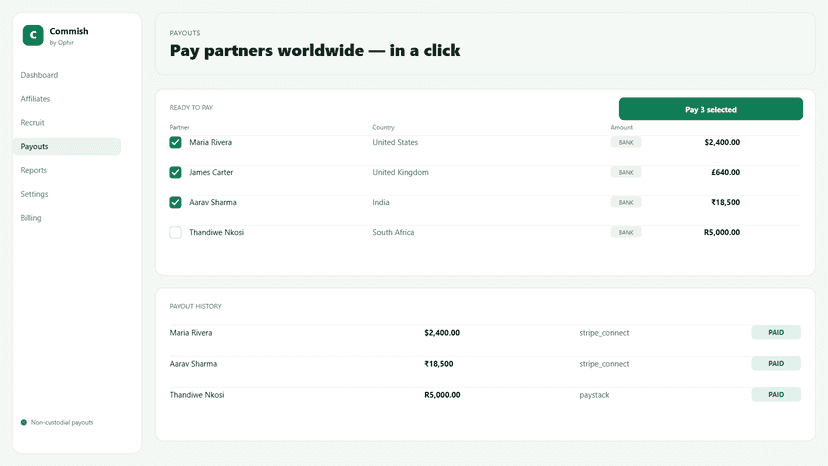Click the India country cell
The width and height of the screenshot is (828, 466).
tap(381, 202)
